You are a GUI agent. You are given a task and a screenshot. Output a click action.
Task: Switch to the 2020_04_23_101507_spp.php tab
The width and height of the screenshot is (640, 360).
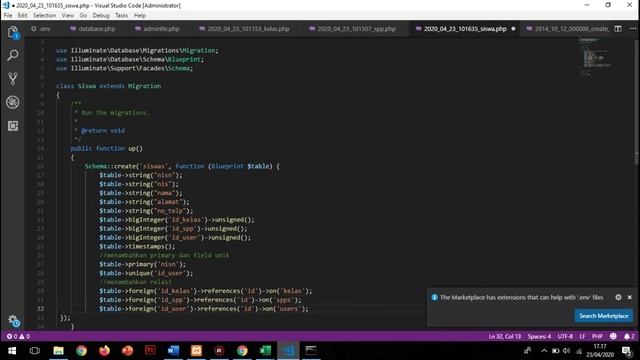click(x=353, y=29)
